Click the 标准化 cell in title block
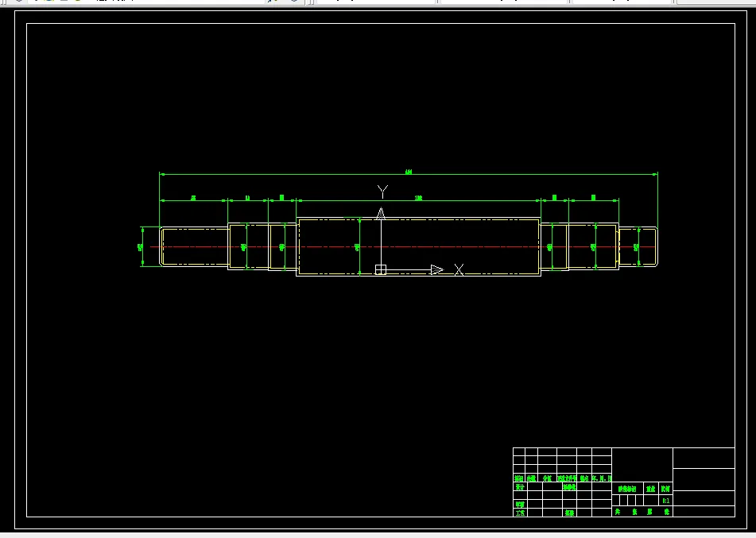 click(x=569, y=487)
